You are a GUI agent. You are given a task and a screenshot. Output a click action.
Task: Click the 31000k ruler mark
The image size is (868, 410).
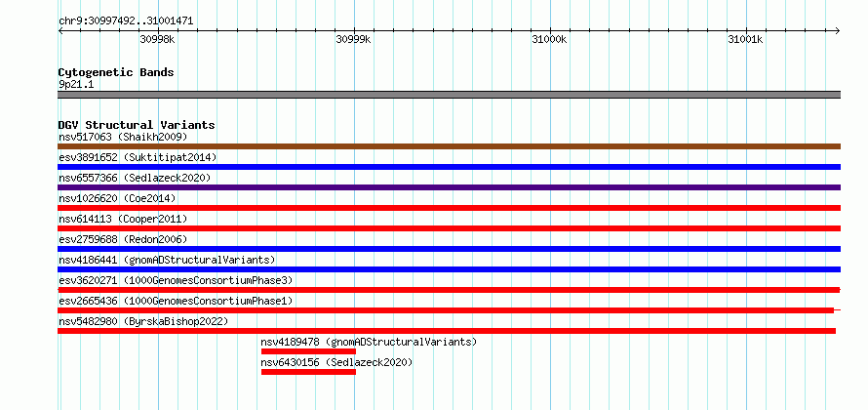pyautogui.click(x=550, y=39)
